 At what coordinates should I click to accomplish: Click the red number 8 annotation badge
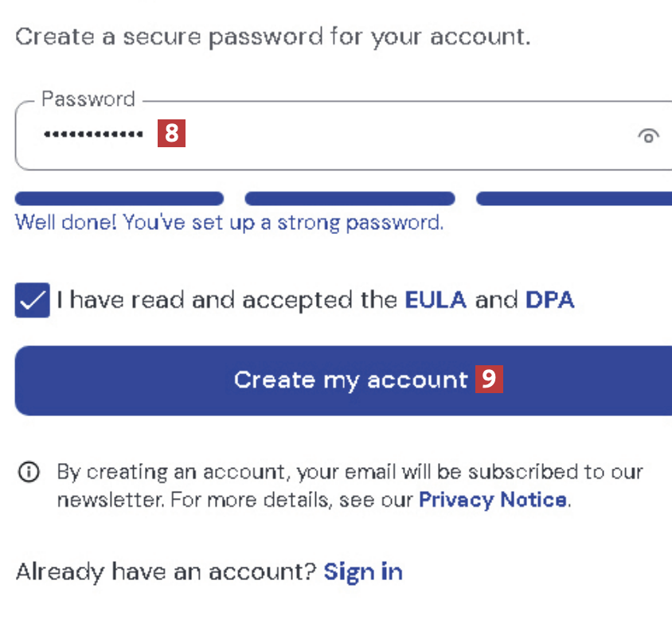click(x=171, y=134)
